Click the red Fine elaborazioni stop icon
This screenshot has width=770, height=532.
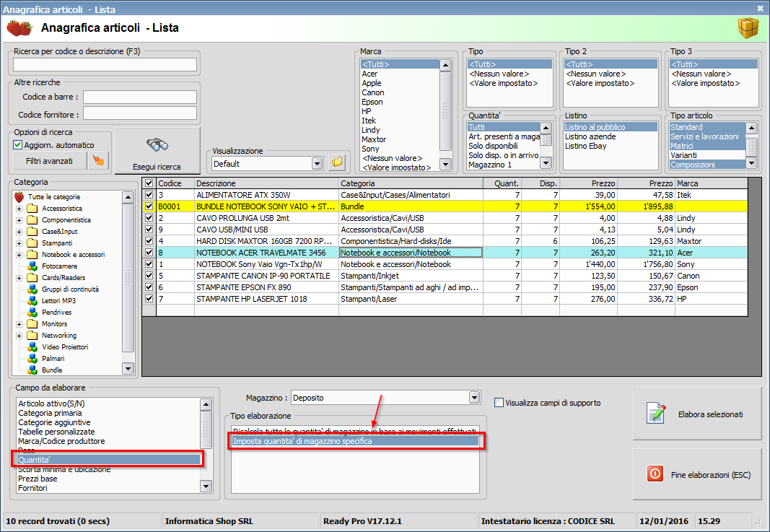(x=655, y=474)
